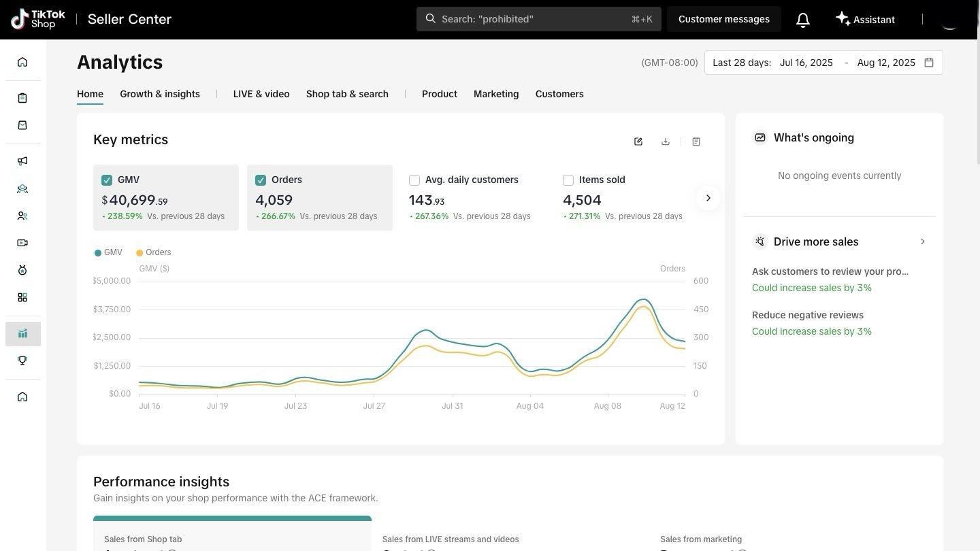Open the Assistant button in header
The width and height of the screenshot is (980, 551).
(865, 19)
